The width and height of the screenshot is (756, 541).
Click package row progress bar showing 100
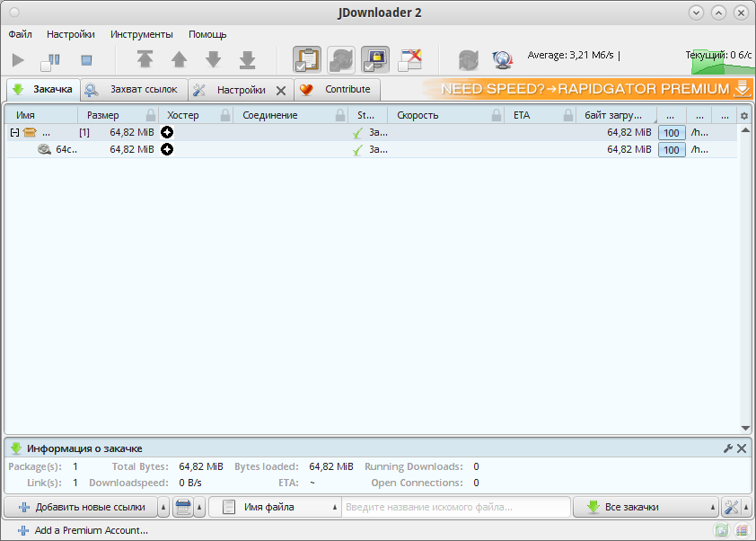coord(672,133)
